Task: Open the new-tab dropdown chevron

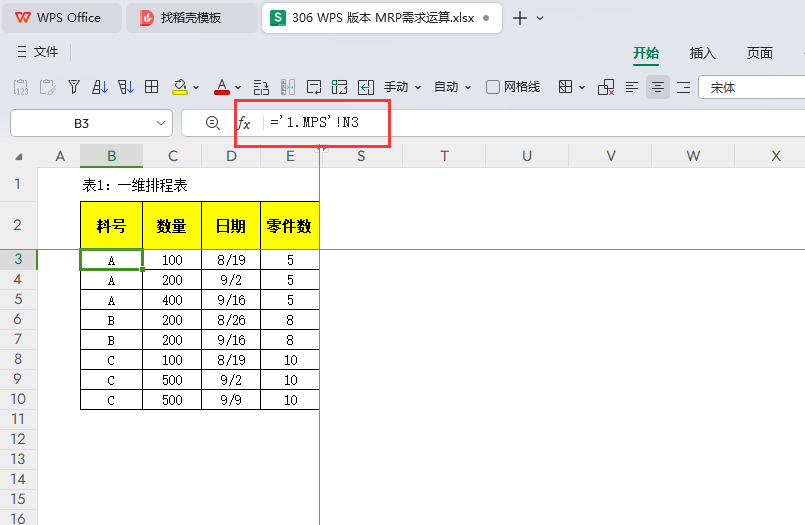Action: (540, 18)
